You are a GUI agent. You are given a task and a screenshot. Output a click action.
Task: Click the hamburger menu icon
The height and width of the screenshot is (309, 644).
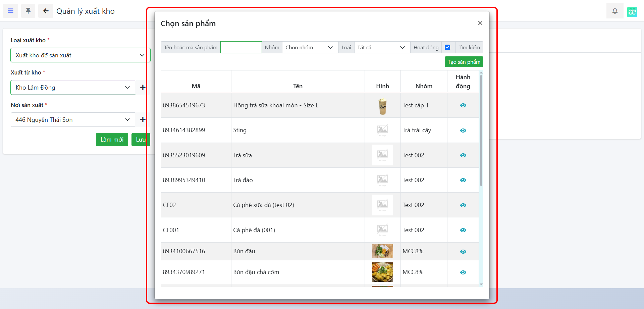click(x=11, y=11)
